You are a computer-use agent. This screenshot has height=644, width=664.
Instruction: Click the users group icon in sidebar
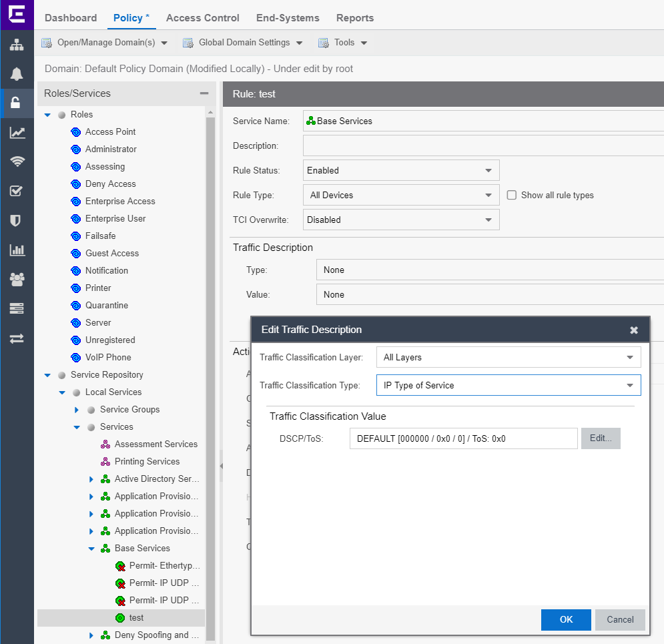click(x=17, y=280)
